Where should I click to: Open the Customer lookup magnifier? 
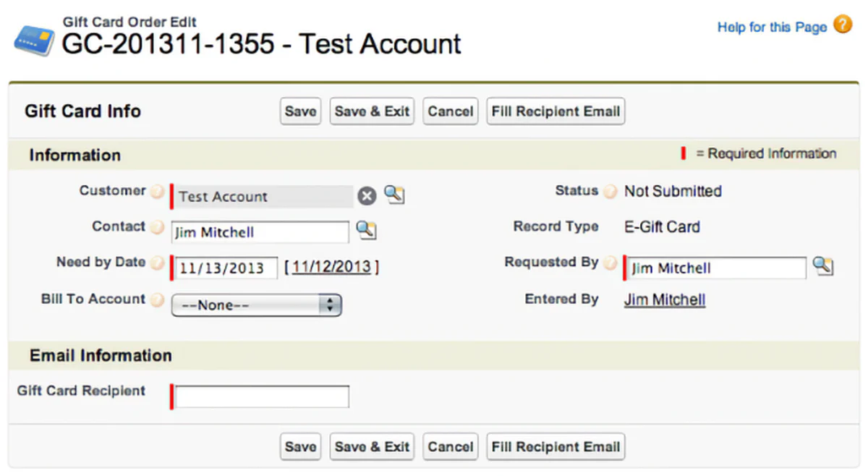(394, 195)
